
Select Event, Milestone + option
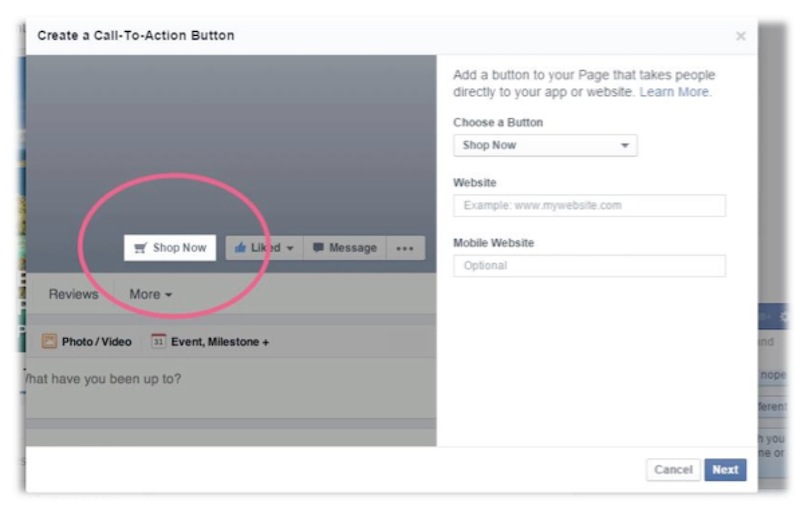tap(210, 341)
